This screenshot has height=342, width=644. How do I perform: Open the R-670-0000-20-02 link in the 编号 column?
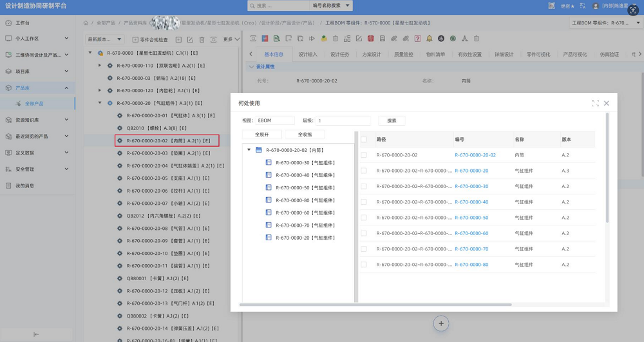pyautogui.click(x=475, y=155)
